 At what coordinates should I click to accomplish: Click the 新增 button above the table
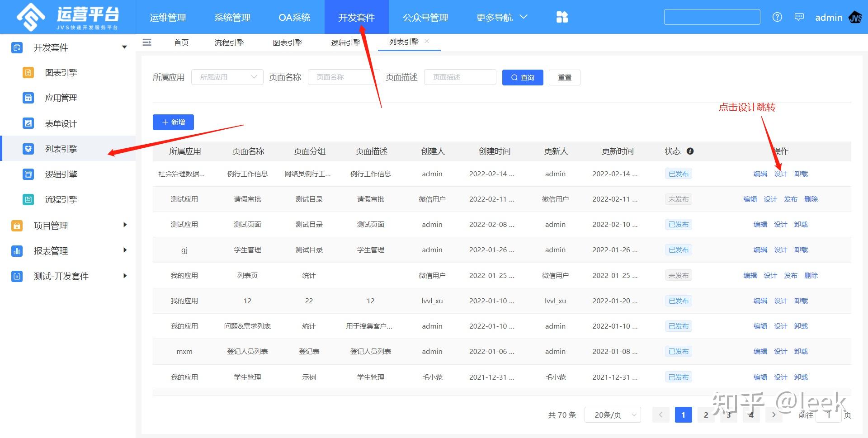coord(173,122)
